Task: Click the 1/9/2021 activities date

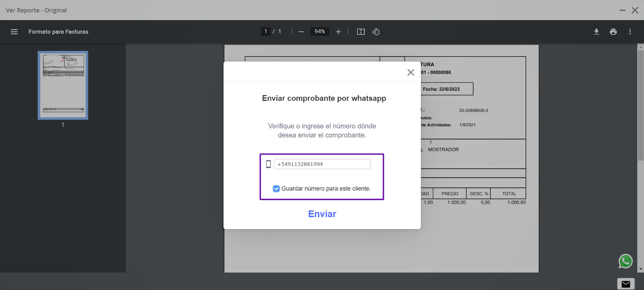Action: pos(467,125)
